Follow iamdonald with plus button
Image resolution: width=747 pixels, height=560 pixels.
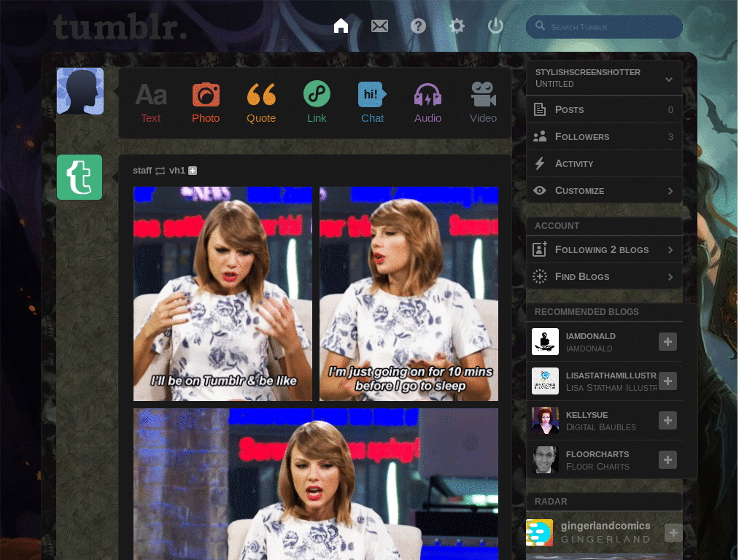click(667, 341)
